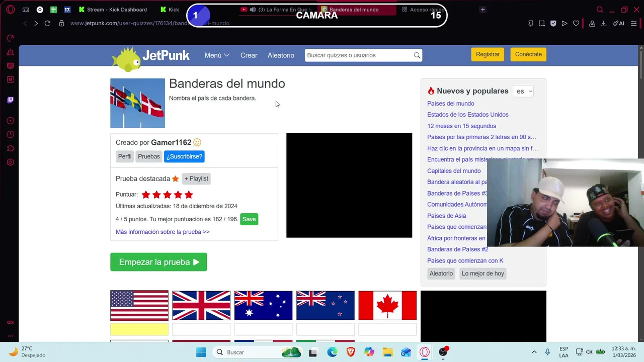Open the Opera main menu logo
This screenshot has width=644, height=362.
tap(10, 10)
